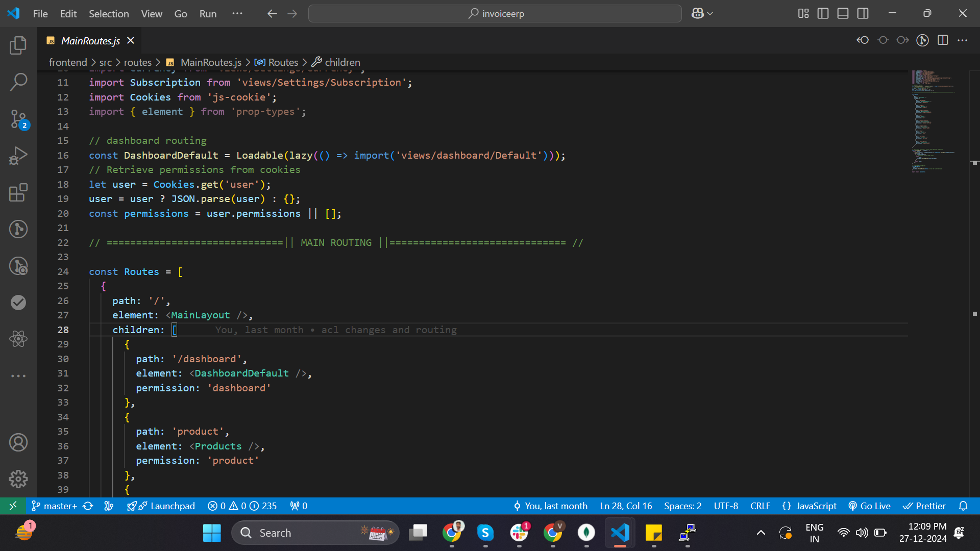Open the Explorer view in activity bar
This screenshot has width=980, height=551.
(x=18, y=45)
